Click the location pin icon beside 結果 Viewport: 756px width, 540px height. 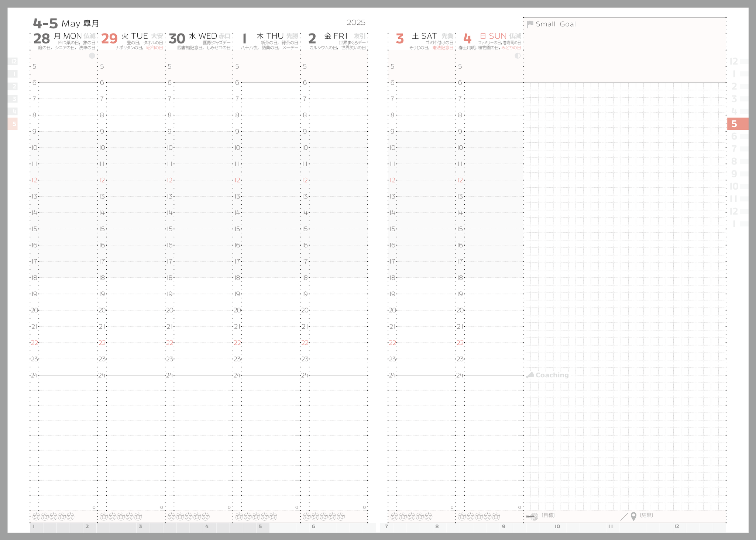click(633, 516)
